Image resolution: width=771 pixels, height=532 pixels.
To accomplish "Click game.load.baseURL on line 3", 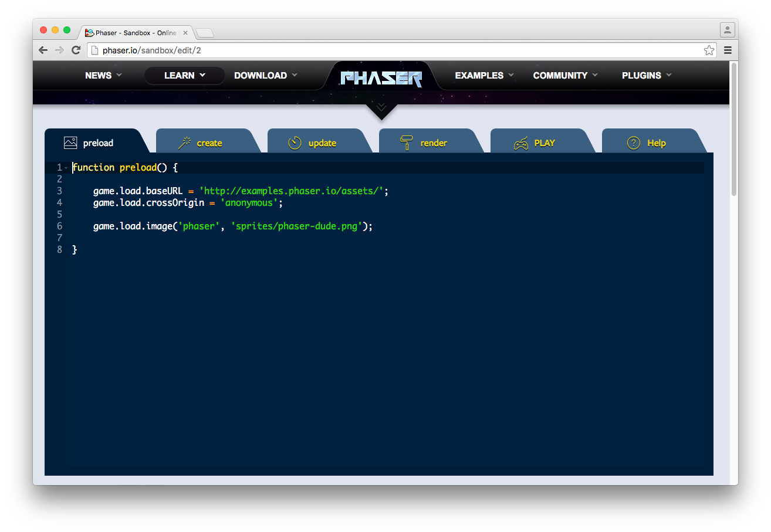I will (138, 191).
